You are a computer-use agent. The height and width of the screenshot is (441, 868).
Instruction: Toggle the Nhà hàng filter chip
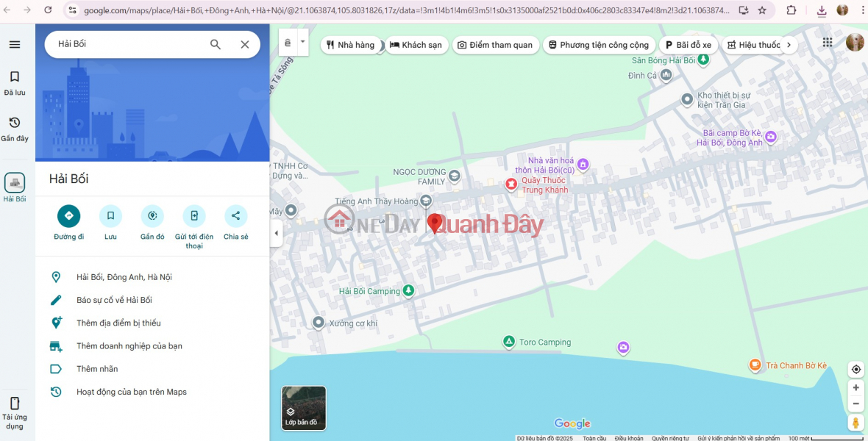click(351, 45)
